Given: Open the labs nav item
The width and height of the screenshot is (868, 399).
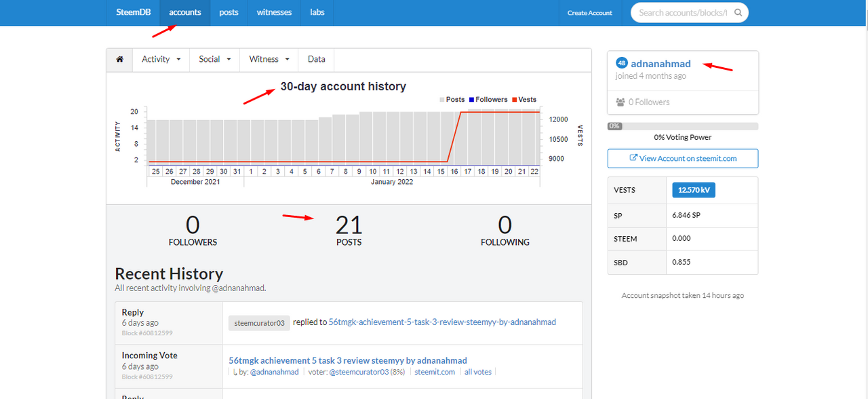Looking at the screenshot, I should (317, 12).
